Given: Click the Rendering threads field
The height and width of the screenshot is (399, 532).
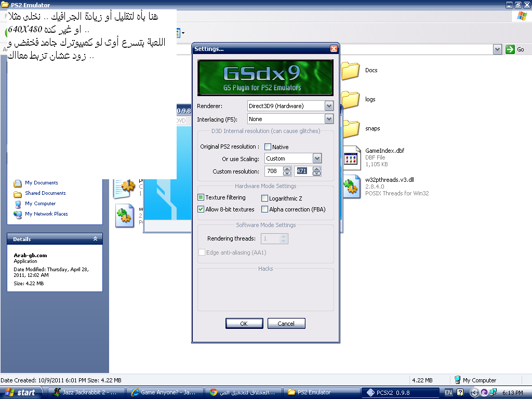Looking at the screenshot, I should click(270, 238).
